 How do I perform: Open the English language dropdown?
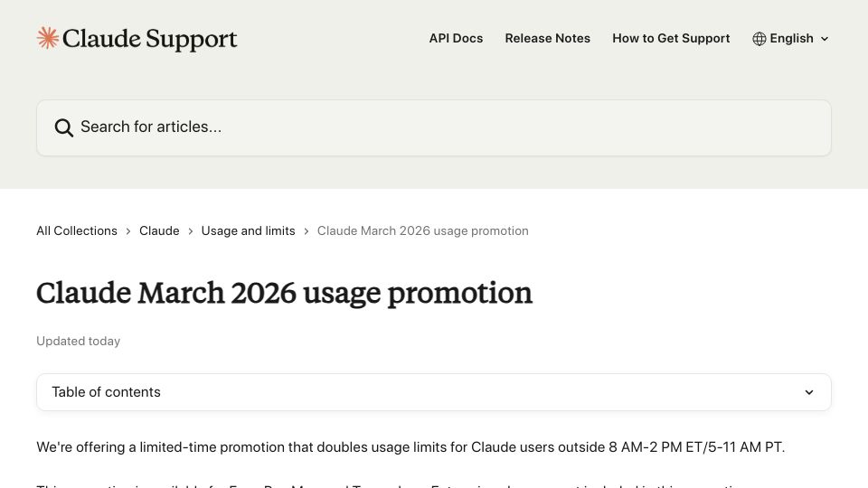790,39
